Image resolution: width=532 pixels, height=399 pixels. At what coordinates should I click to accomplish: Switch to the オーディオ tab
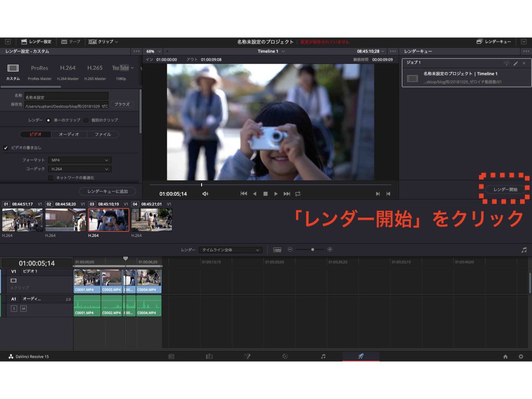click(69, 135)
